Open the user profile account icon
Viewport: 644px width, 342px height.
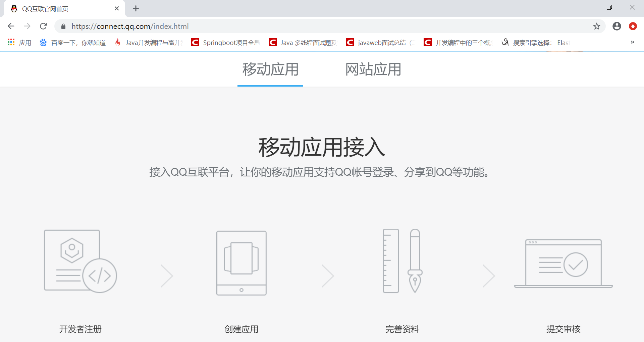pos(616,26)
